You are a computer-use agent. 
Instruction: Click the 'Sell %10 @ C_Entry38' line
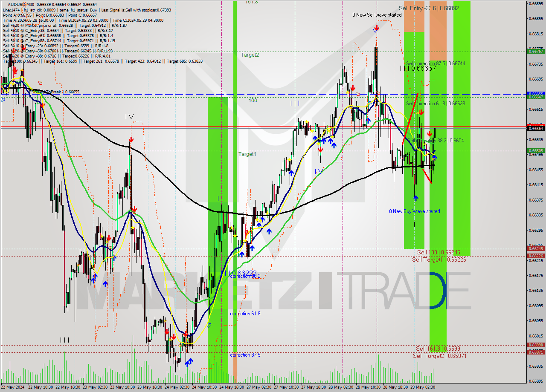(58, 30)
